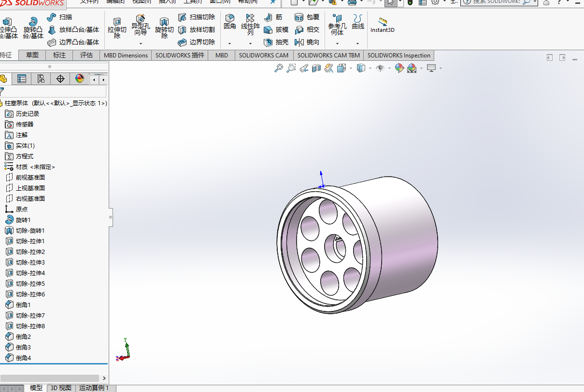Select the 圆角 fillet tool

pos(230,22)
